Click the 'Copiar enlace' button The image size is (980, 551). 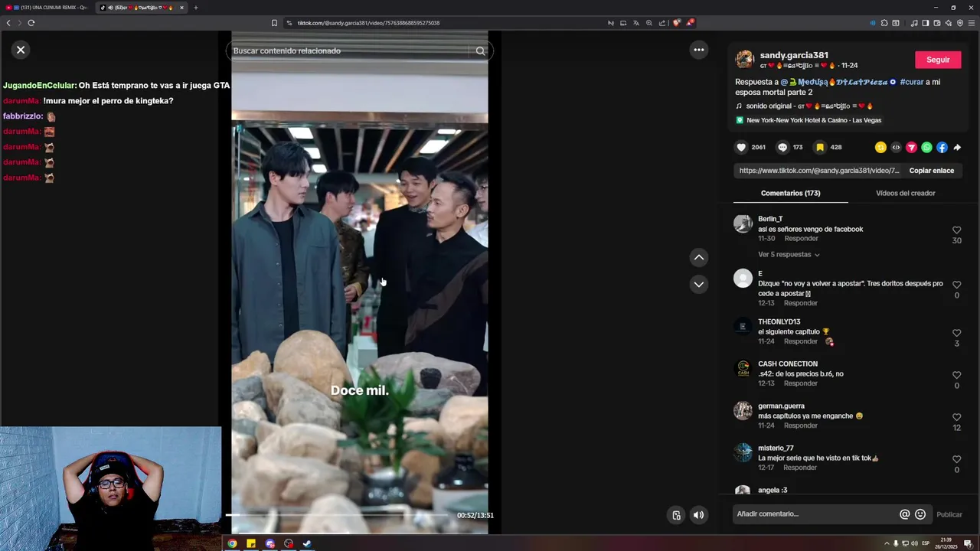(931, 171)
